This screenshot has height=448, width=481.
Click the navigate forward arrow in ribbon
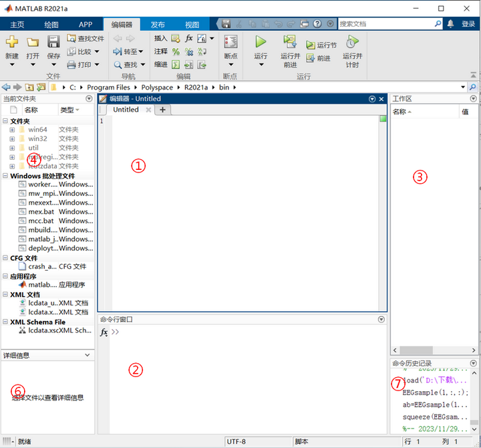coord(130,38)
